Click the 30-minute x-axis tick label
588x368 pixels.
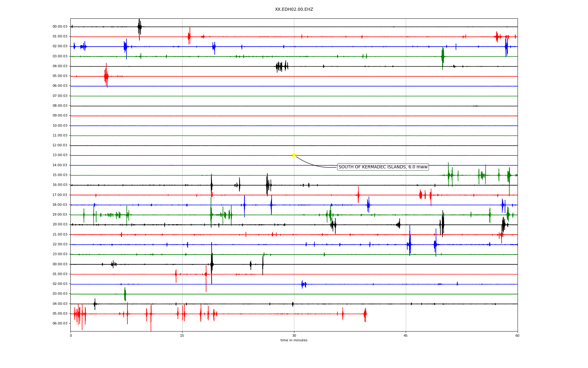pos(294,336)
